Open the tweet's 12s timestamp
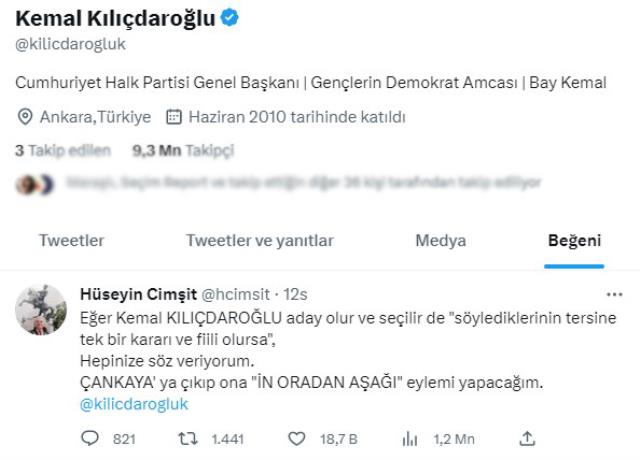The image size is (640, 460). [x=295, y=294]
